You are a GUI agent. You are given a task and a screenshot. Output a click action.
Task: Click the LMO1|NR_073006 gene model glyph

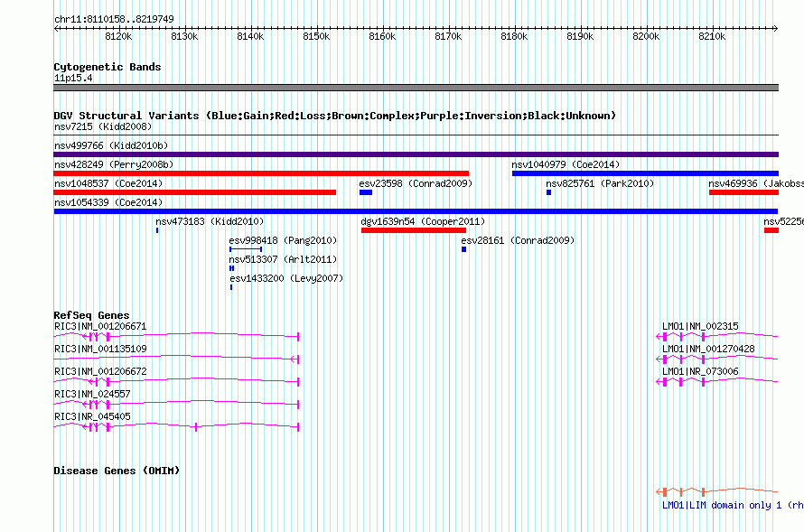(717, 381)
